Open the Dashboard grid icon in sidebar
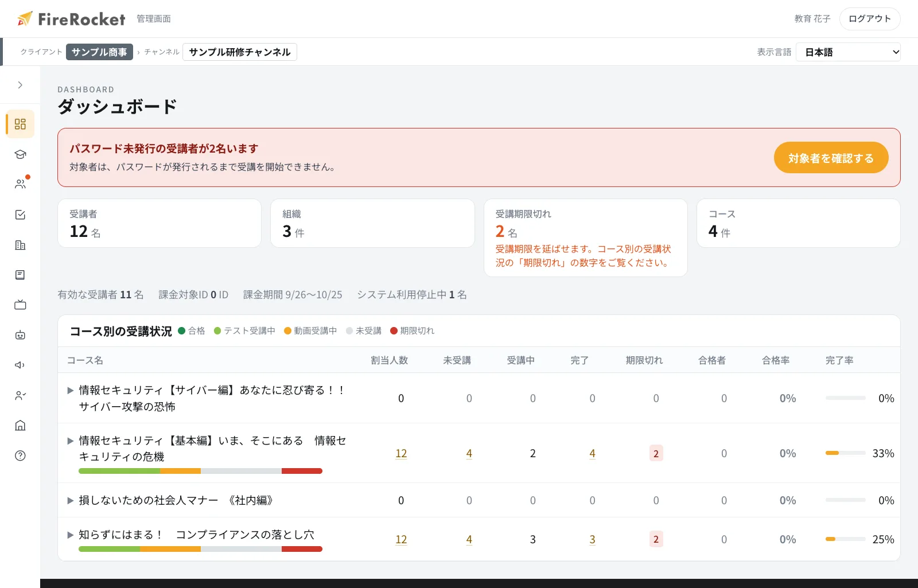 [20, 124]
